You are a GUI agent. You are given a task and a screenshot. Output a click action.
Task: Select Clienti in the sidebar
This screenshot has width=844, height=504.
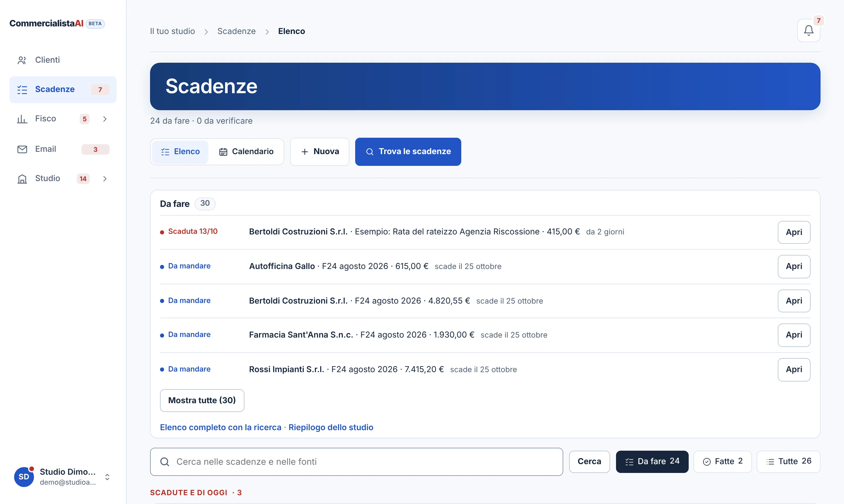coord(63,60)
